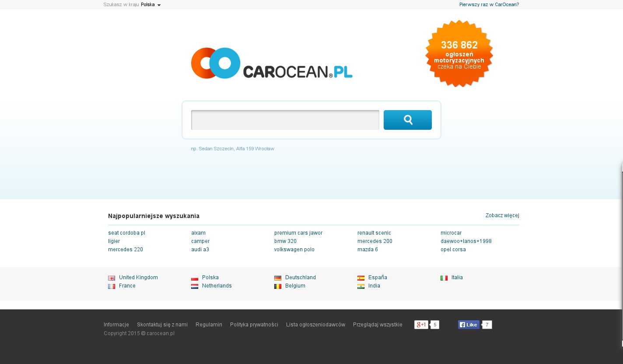Click the Belgium flag icon

(x=278, y=286)
